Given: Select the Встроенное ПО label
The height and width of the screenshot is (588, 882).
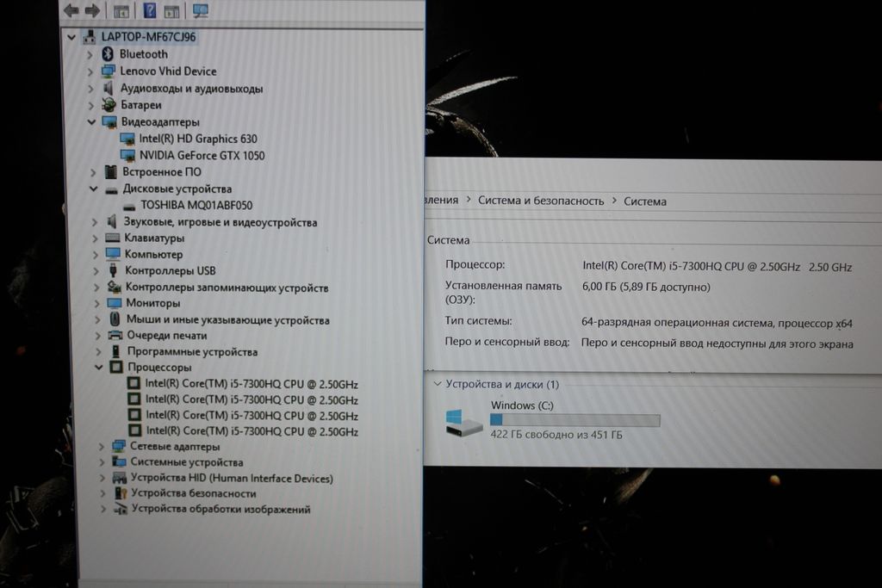Looking at the screenshot, I should pos(161,172).
